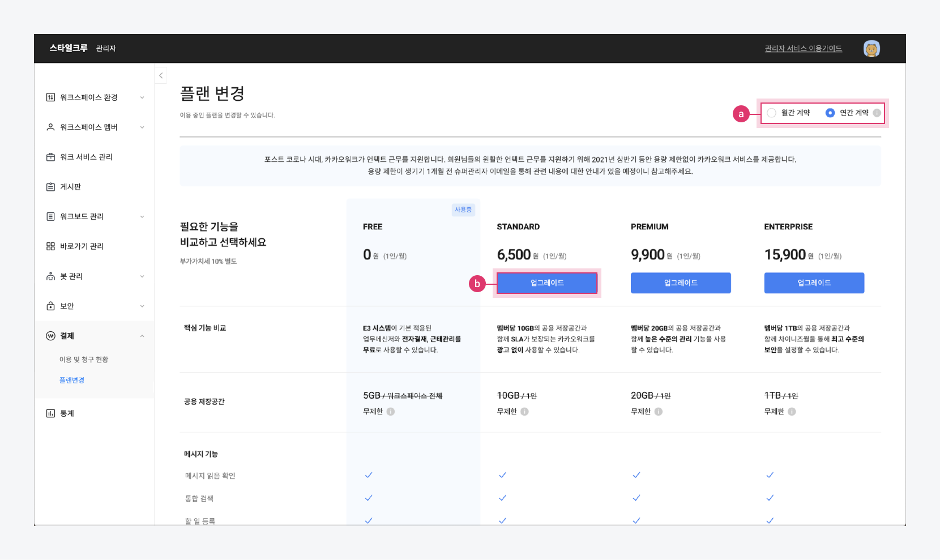Upgrade to the ENTERPRISE plan
940x560 pixels.
tap(814, 283)
